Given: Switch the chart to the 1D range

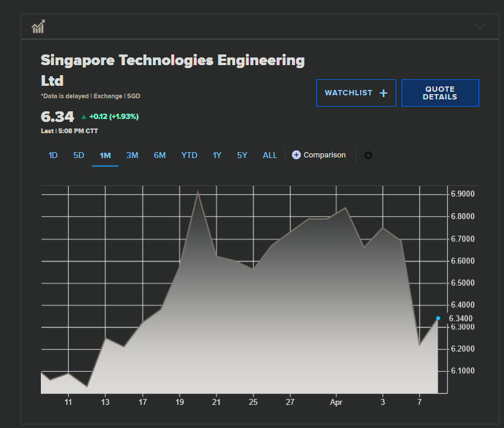Looking at the screenshot, I should (53, 155).
